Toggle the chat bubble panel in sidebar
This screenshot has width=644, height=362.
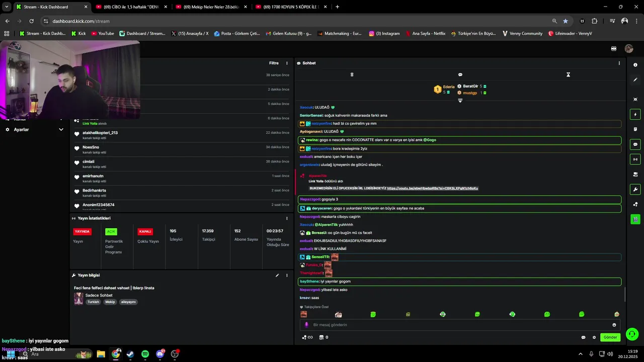point(635,144)
